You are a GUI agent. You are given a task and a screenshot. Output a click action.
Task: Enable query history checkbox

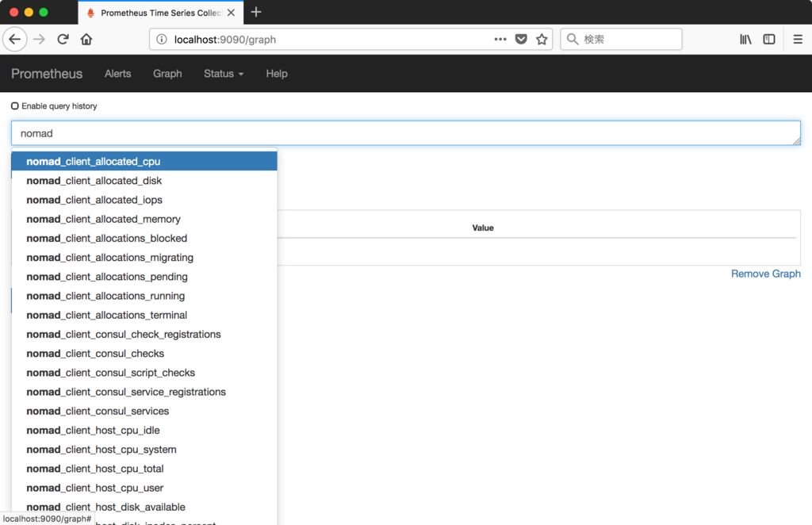coord(15,106)
